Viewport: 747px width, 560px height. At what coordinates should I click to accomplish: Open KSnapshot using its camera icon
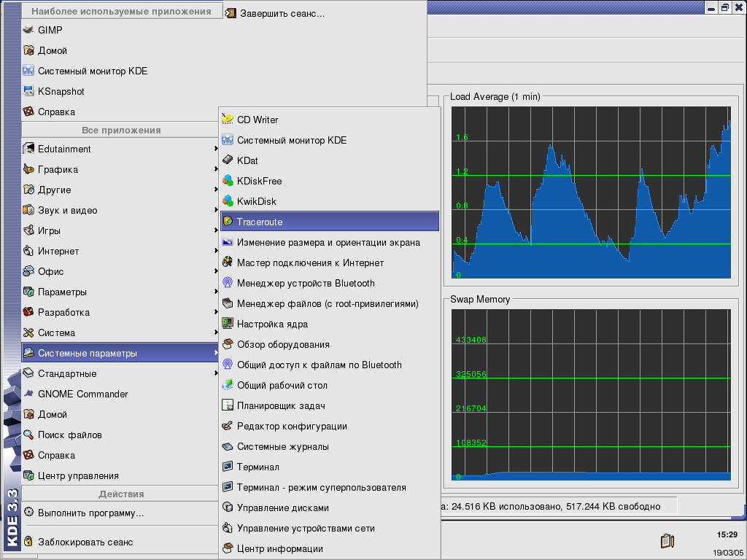[x=28, y=91]
